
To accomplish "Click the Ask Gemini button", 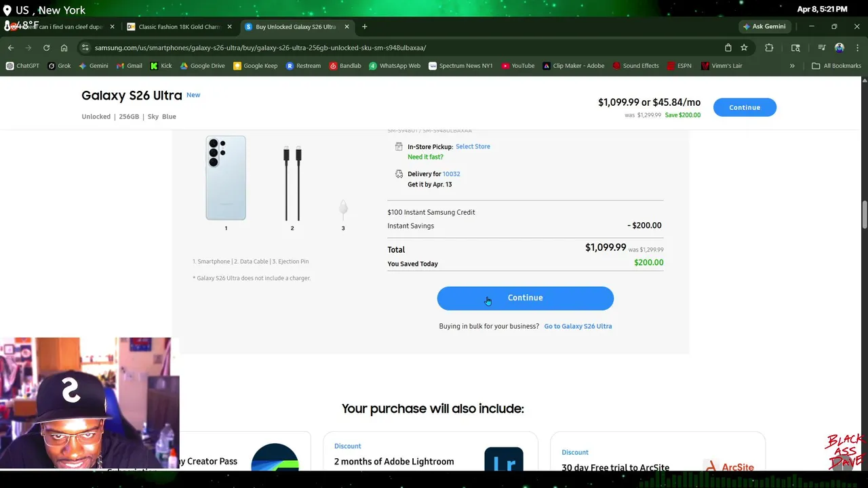I will click(764, 26).
